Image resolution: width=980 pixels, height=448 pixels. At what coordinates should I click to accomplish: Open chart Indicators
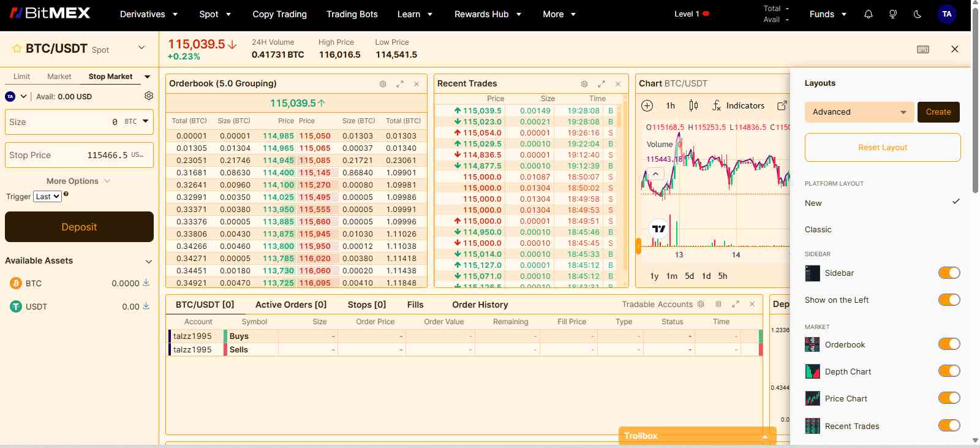pyautogui.click(x=738, y=105)
